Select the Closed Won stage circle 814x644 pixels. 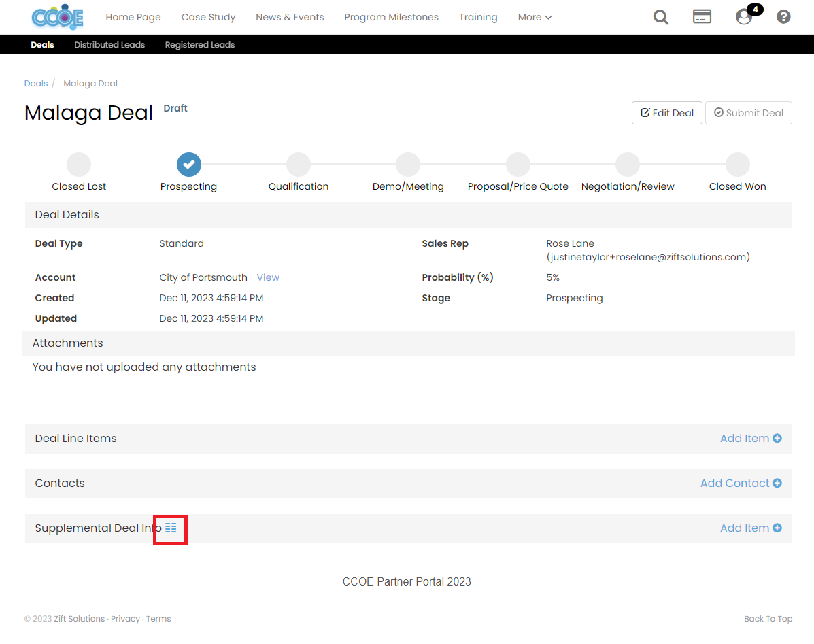(x=738, y=165)
